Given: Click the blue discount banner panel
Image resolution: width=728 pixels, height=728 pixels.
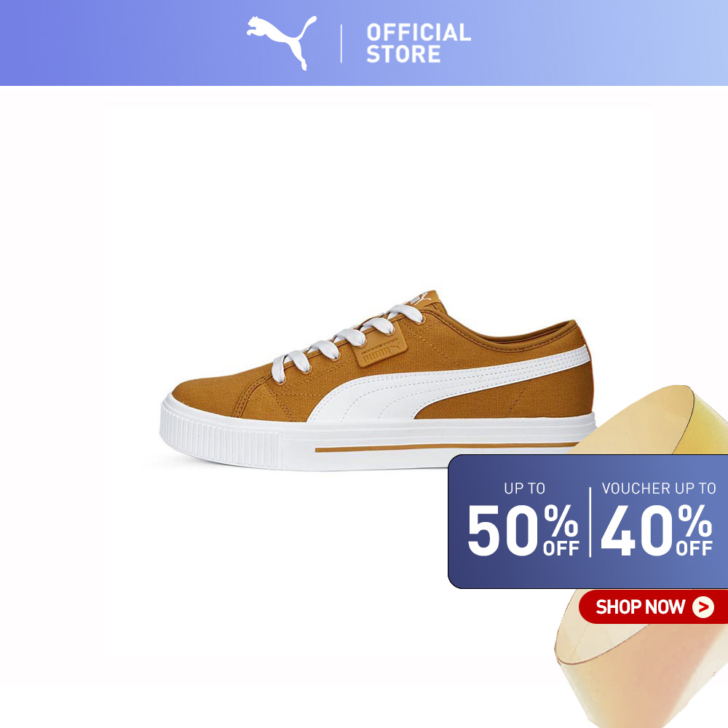Looking at the screenshot, I should tap(587, 521).
